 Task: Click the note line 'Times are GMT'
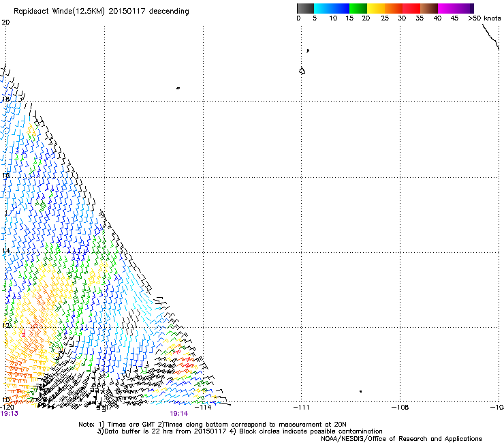pyautogui.click(x=131, y=425)
